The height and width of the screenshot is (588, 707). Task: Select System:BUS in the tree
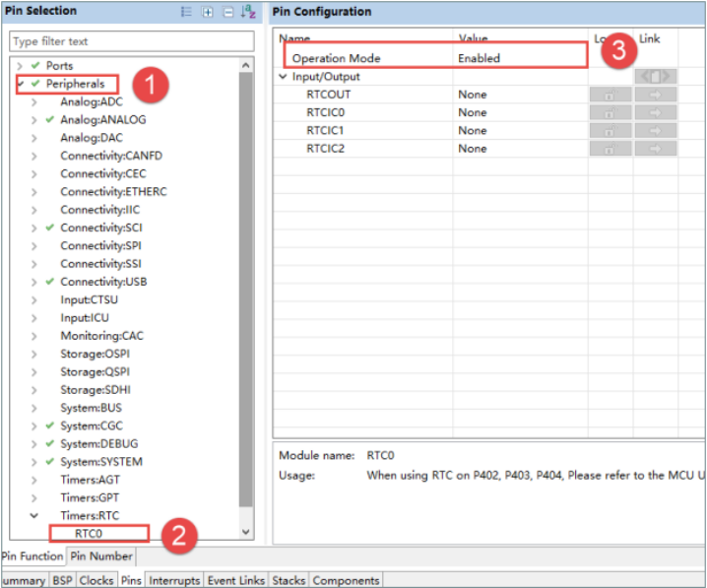(91, 408)
